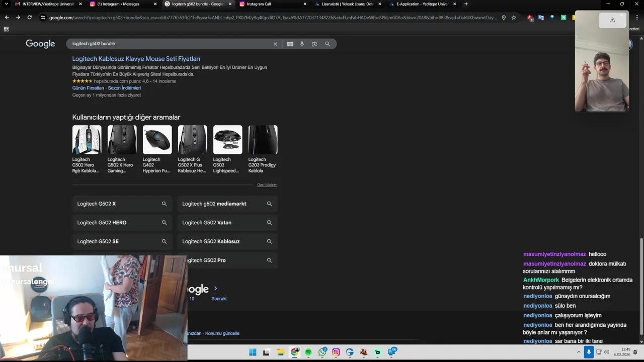Open the red extension with badge 1
Viewport: 644px width, 362px height.
(530, 18)
